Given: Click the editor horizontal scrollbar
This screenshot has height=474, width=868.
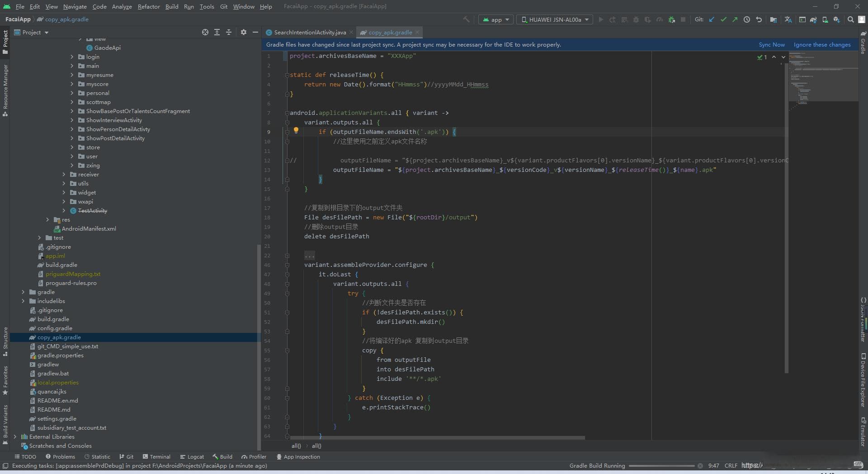Looking at the screenshot, I should point(437,438).
